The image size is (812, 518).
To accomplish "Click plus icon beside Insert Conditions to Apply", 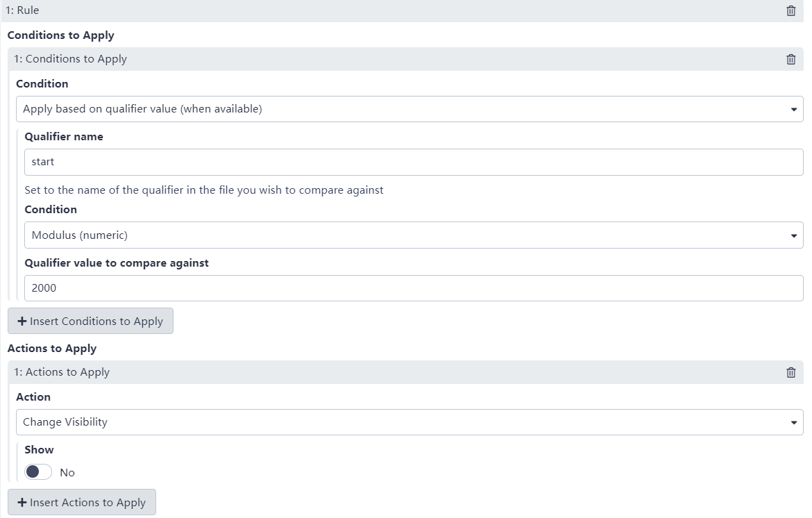I will coord(22,321).
